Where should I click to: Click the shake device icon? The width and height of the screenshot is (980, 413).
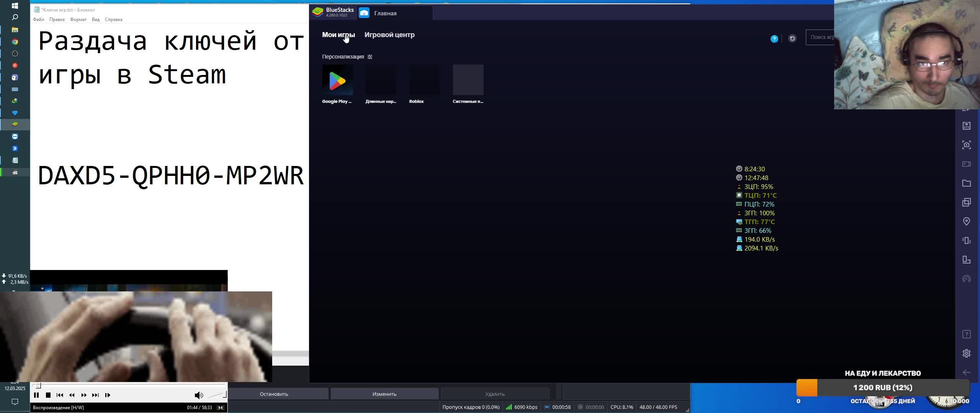(966, 241)
